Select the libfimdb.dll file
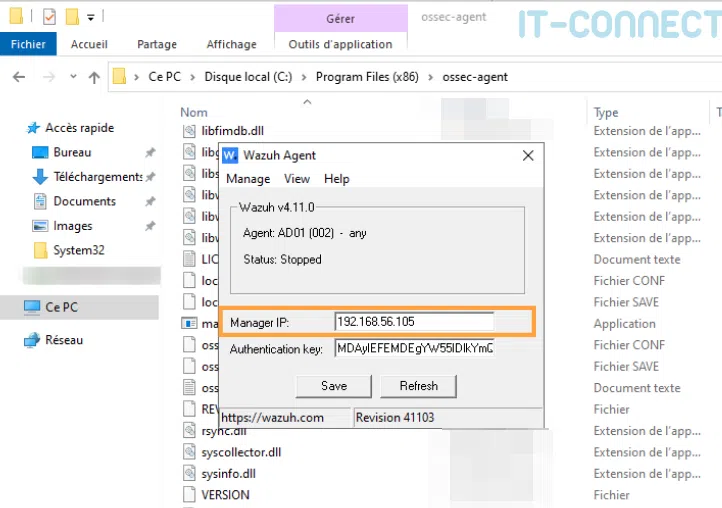 tap(233, 131)
